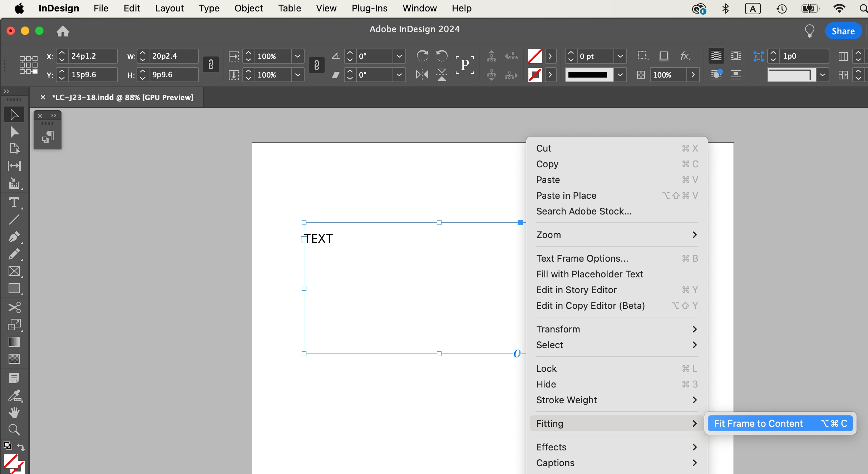868x474 pixels.
Task: Select the Direct Selection tool
Action: (14, 132)
